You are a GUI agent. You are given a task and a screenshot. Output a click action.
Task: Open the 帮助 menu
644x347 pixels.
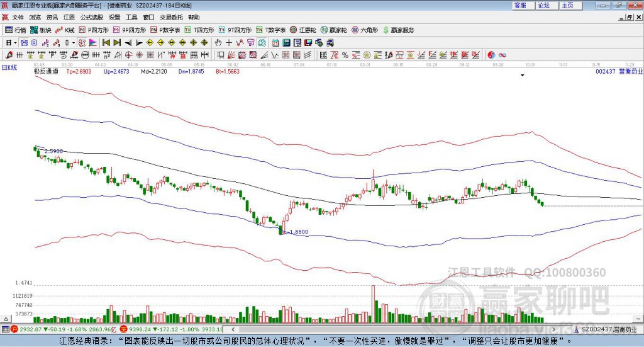(x=194, y=17)
